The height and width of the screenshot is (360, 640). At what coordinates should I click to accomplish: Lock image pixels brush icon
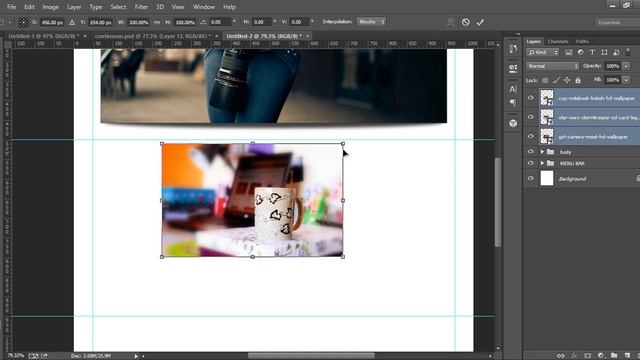pyautogui.click(x=556, y=80)
